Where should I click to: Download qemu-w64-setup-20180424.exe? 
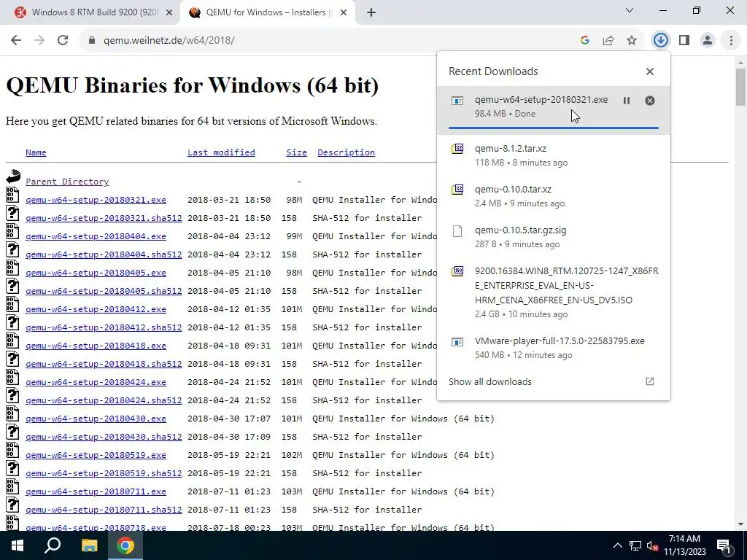pos(96,382)
